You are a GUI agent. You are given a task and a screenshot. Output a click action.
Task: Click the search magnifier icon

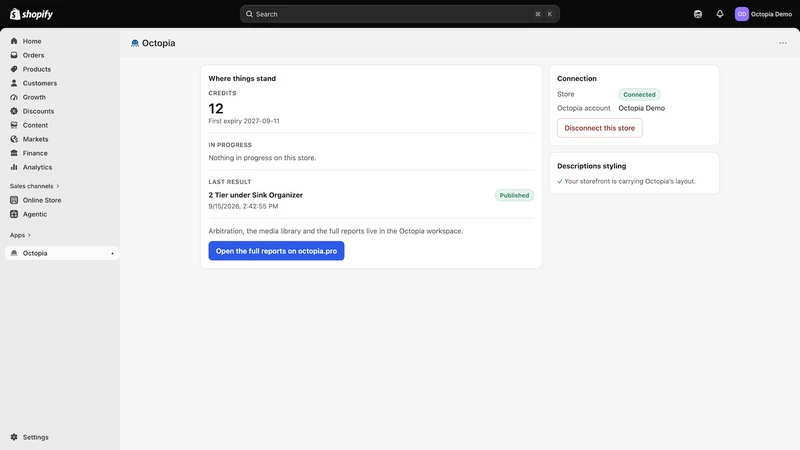tap(249, 14)
